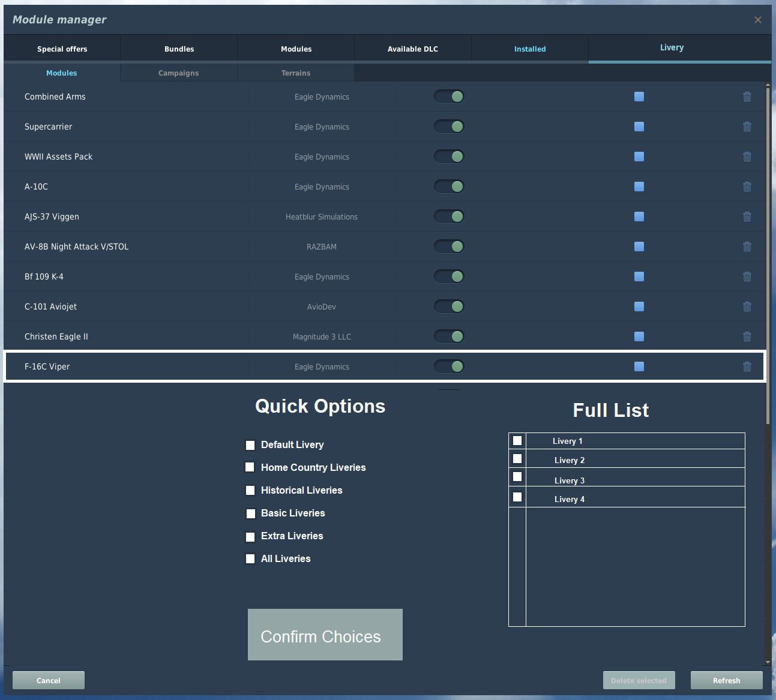The height and width of the screenshot is (700, 776).
Task: Disable the Supercarrier module switch
Action: (449, 127)
